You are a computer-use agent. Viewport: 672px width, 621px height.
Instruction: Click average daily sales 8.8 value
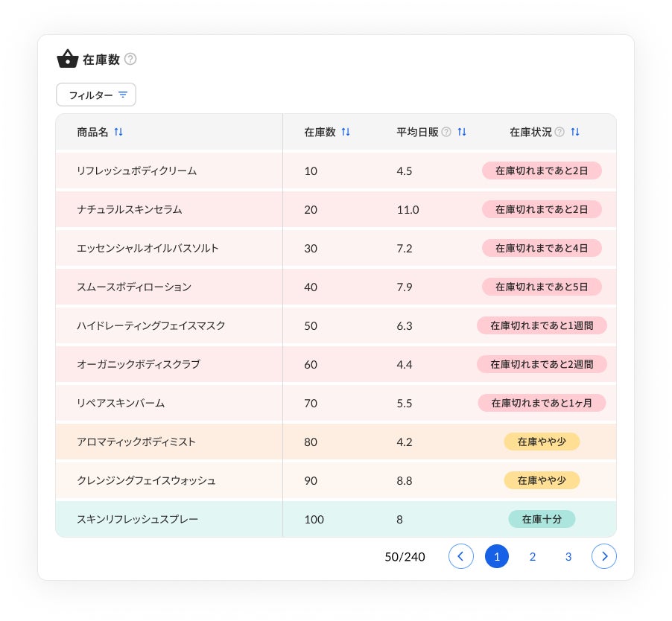click(405, 481)
